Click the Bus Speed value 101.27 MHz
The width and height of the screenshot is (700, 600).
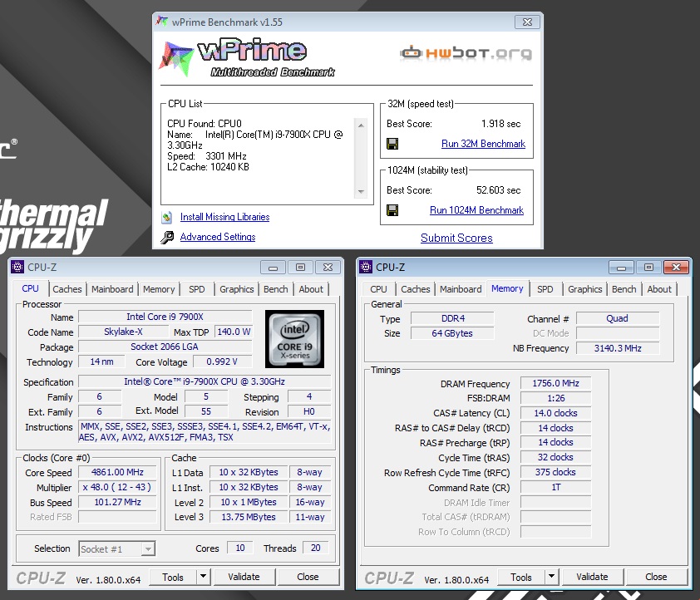(117, 502)
